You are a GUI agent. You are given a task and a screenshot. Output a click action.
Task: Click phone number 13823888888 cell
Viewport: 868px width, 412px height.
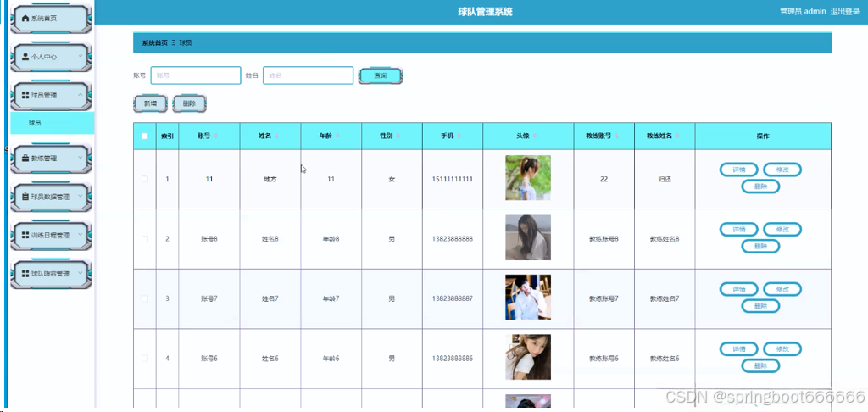453,239
